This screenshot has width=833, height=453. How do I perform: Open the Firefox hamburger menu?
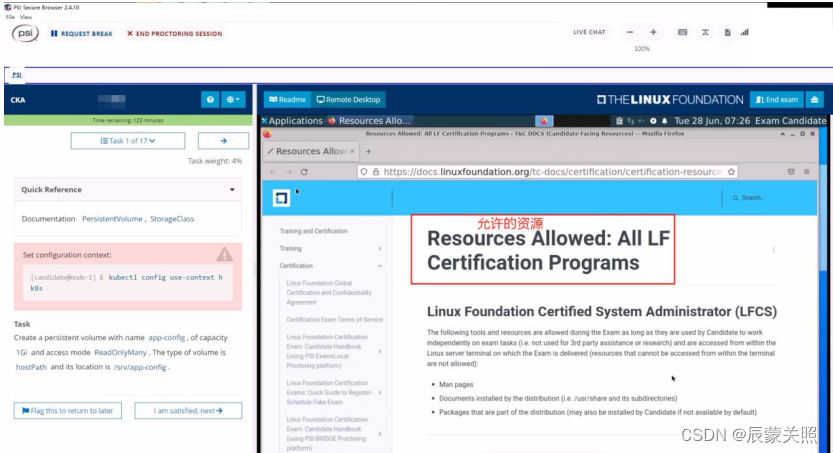click(806, 172)
